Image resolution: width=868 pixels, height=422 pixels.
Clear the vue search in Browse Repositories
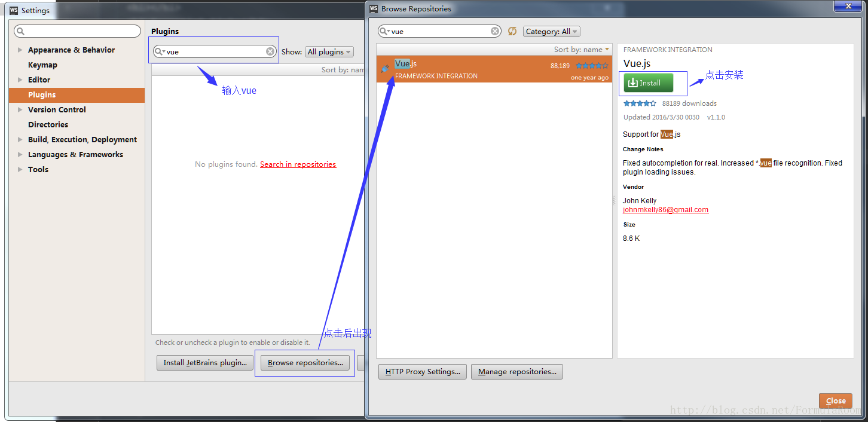[495, 32]
